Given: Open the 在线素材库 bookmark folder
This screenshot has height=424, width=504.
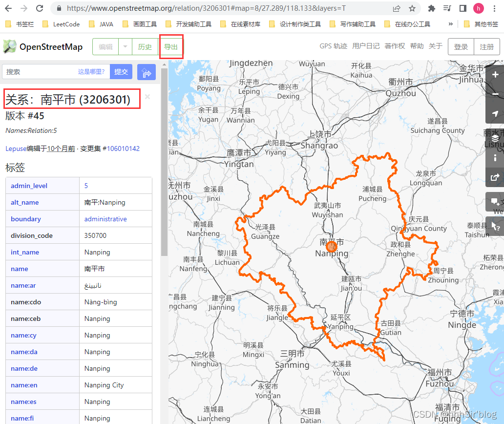Looking at the screenshot, I should pos(240,24).
